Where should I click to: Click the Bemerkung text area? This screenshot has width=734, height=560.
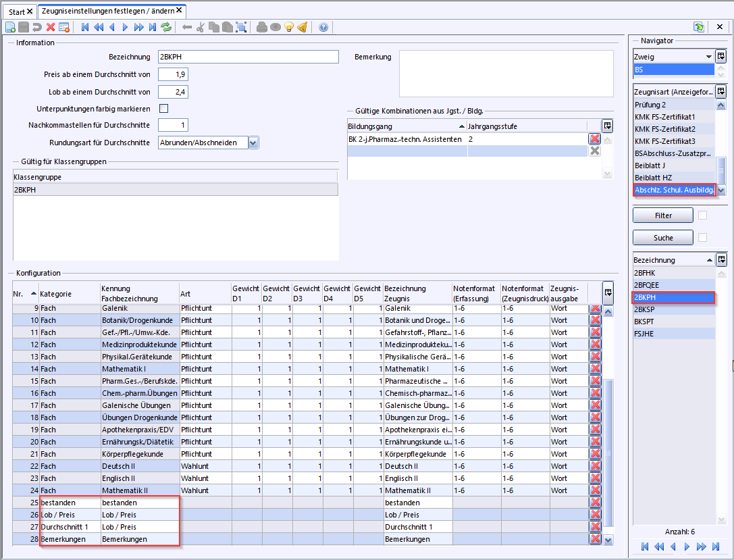(506, 74)
